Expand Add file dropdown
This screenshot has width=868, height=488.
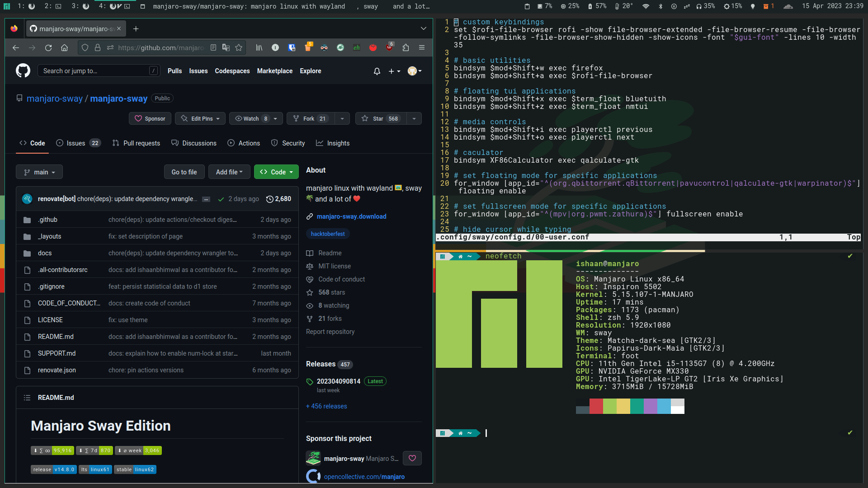click(x=229, y=172)
